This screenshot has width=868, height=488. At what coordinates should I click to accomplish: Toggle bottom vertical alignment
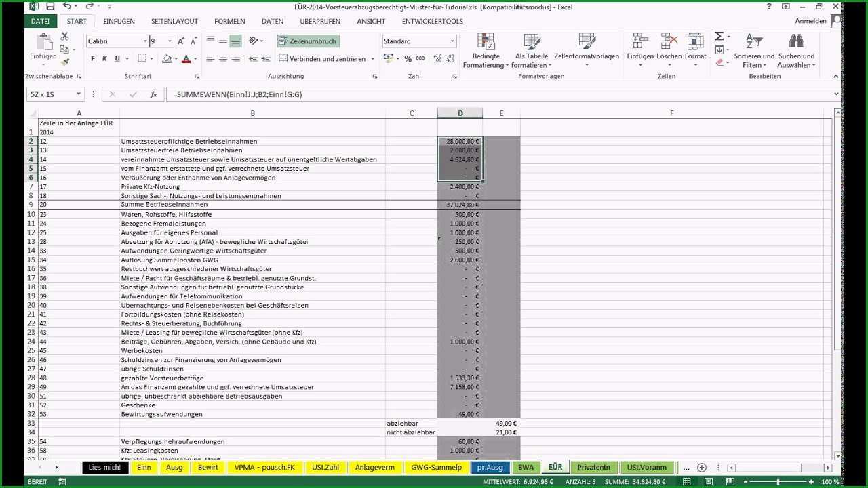tap(236, 41)
